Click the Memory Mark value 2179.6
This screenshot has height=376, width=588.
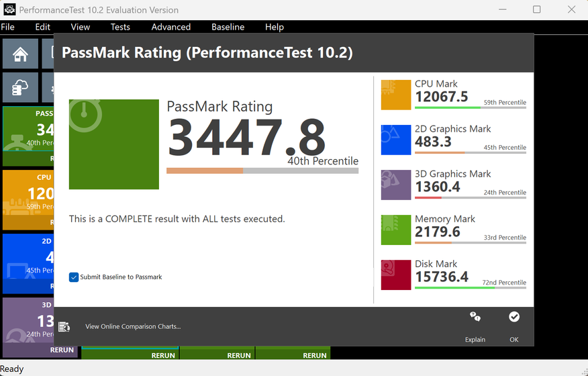pyautogui.click(x=437, y=232)
